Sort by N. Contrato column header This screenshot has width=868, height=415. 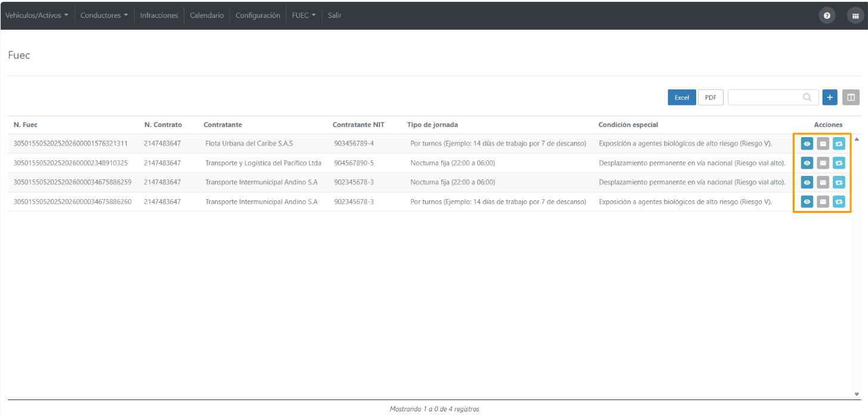click(163, 125)
